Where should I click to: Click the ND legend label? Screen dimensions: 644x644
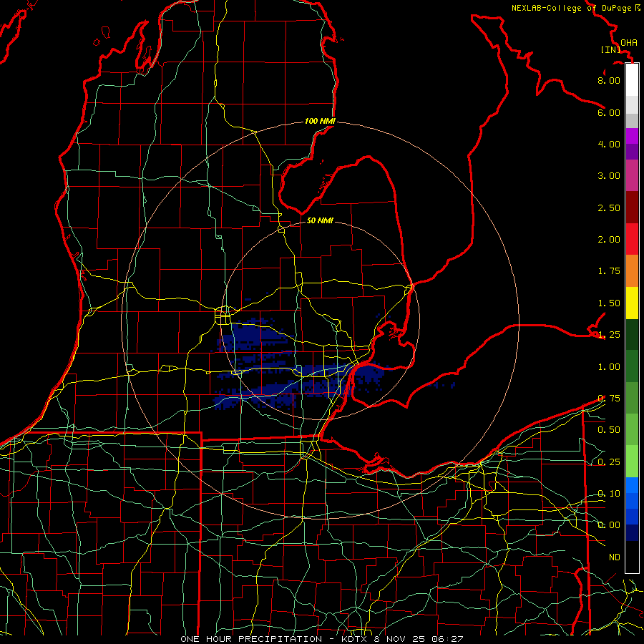coord(615,557)
